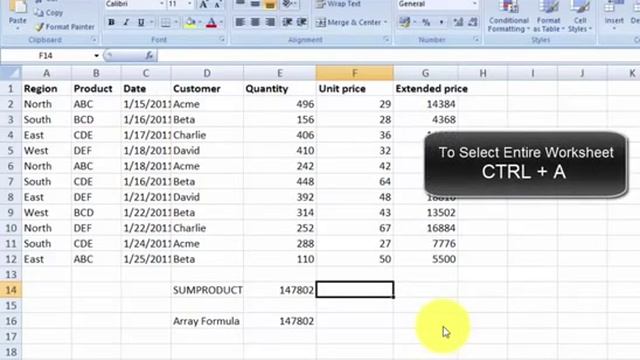Image resolution: width=640 pixels, height=360 pixels.
Task: Open the fill color dropdown arrow
Action: [200, 22]
